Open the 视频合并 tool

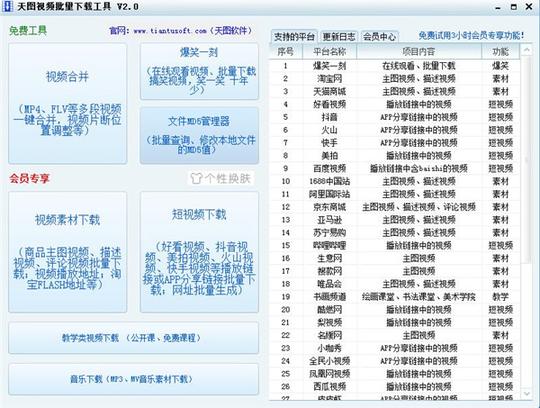click(68, 103)
